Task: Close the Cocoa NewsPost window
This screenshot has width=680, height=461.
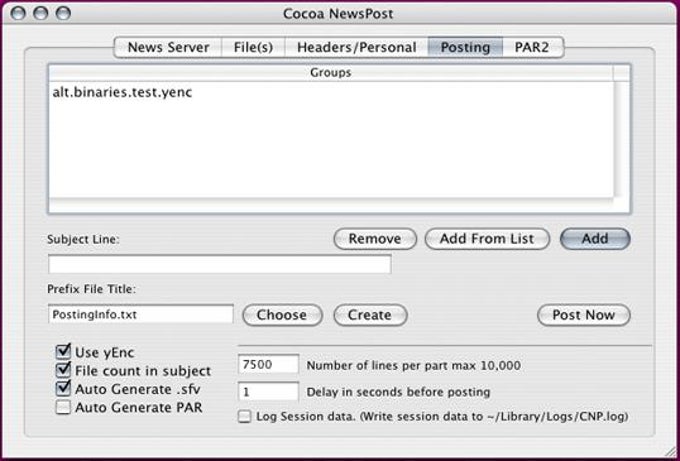Action: [x=18, y=13]
